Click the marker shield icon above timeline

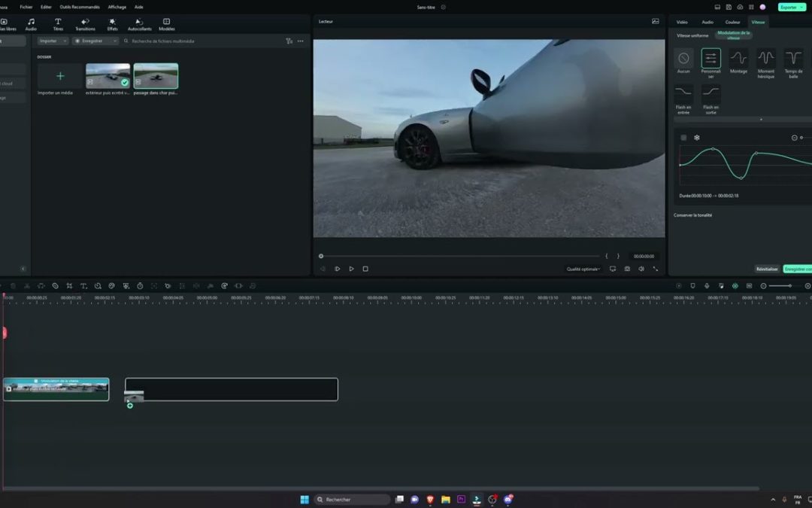(x=693, y=286)
